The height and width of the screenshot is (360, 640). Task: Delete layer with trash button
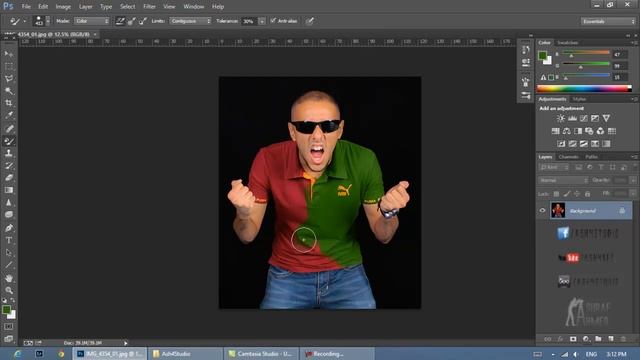pos(623,339)
